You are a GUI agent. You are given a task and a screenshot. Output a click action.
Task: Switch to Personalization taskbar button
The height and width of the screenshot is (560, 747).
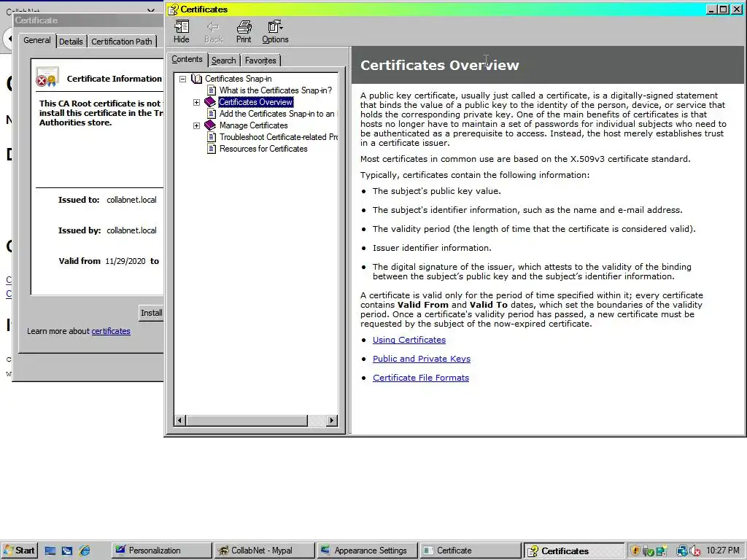[162, 551]
